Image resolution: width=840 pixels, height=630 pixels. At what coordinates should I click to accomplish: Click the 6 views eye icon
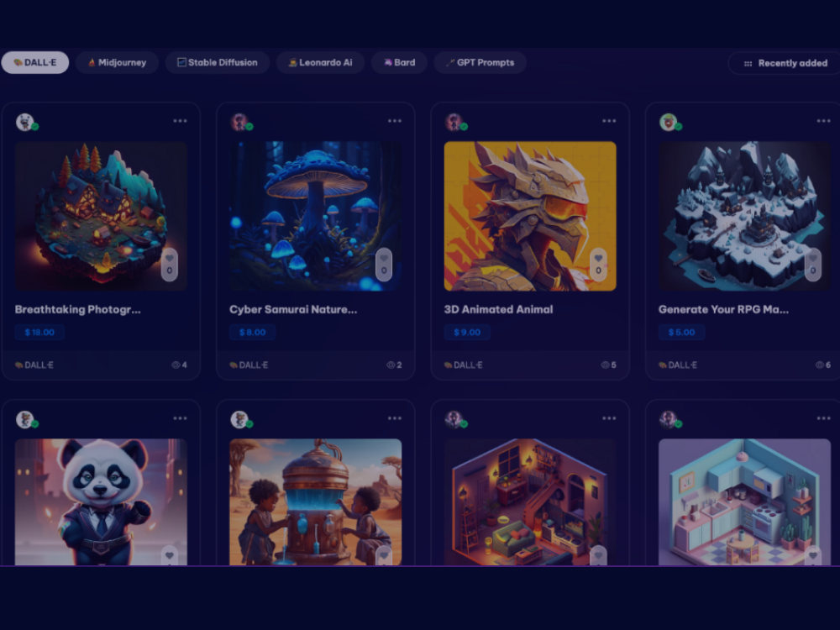[819, 365]
